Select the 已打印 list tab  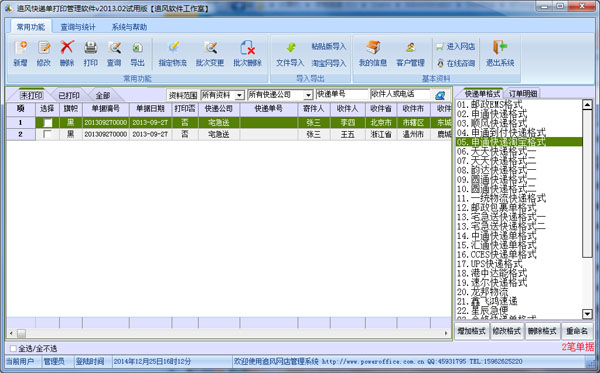pyautogui.click(x=69, y=95)
